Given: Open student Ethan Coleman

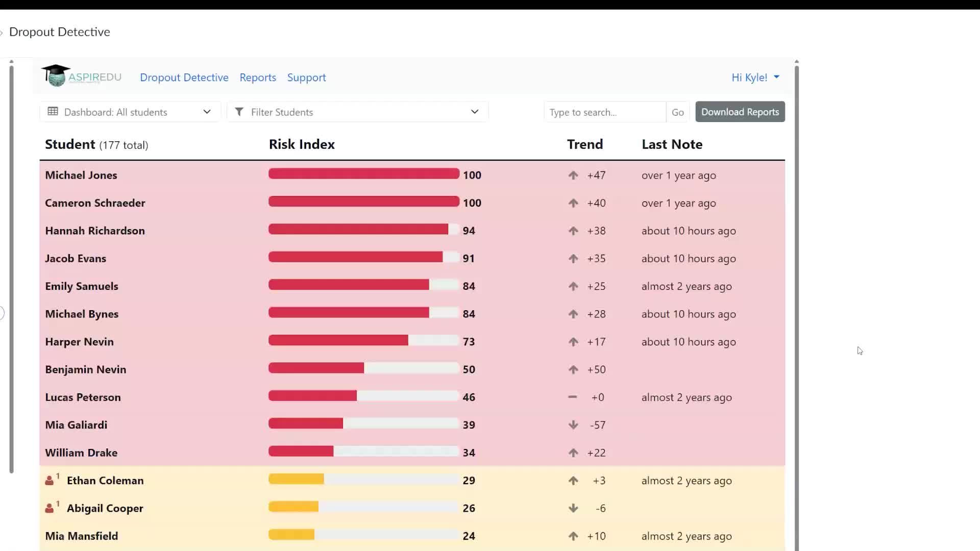Looking at the screenshot, I should pyautogui.click(x=105, y=481).
